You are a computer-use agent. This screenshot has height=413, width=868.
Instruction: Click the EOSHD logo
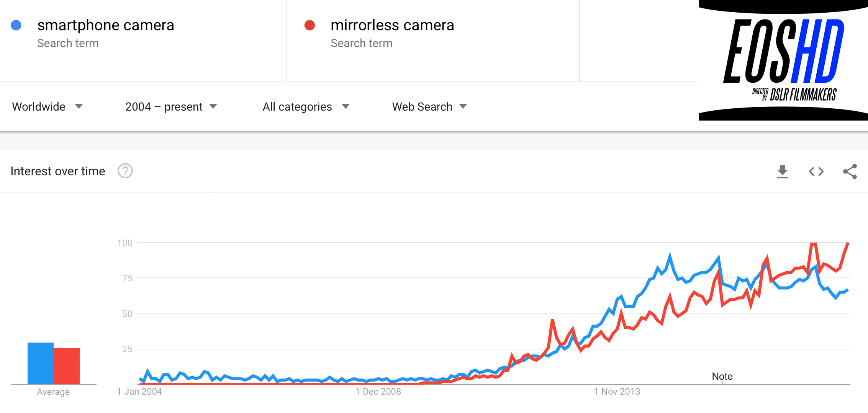click(783, 60)
